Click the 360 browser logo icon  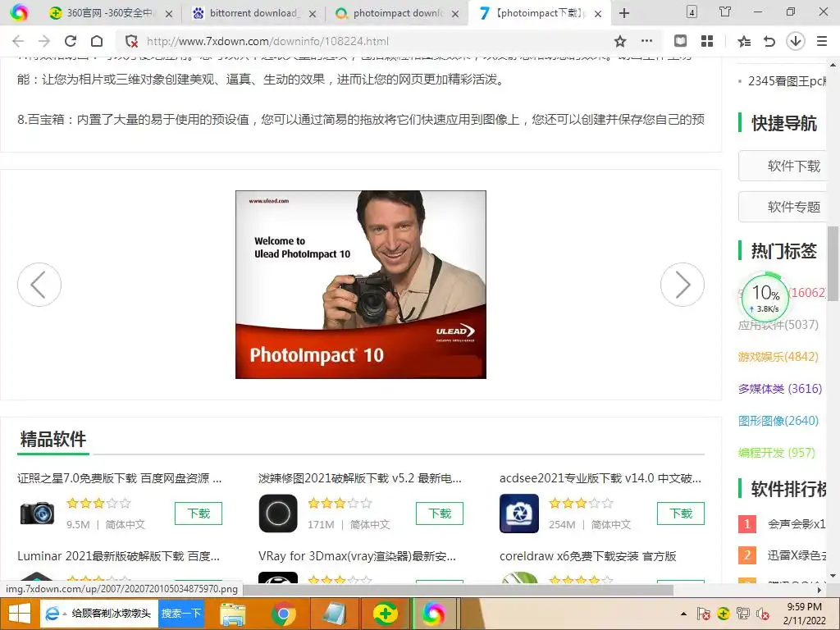pos(19,12)
